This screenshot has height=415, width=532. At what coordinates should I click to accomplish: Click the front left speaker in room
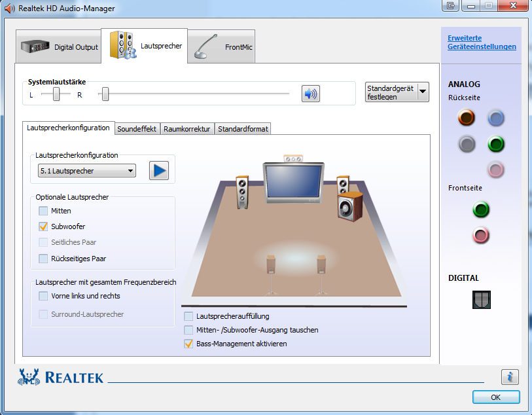[242, 192]
